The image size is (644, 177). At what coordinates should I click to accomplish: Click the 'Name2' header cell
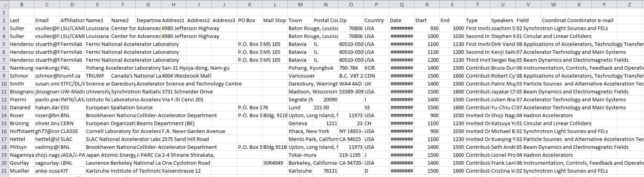click(x=123, y=20)
